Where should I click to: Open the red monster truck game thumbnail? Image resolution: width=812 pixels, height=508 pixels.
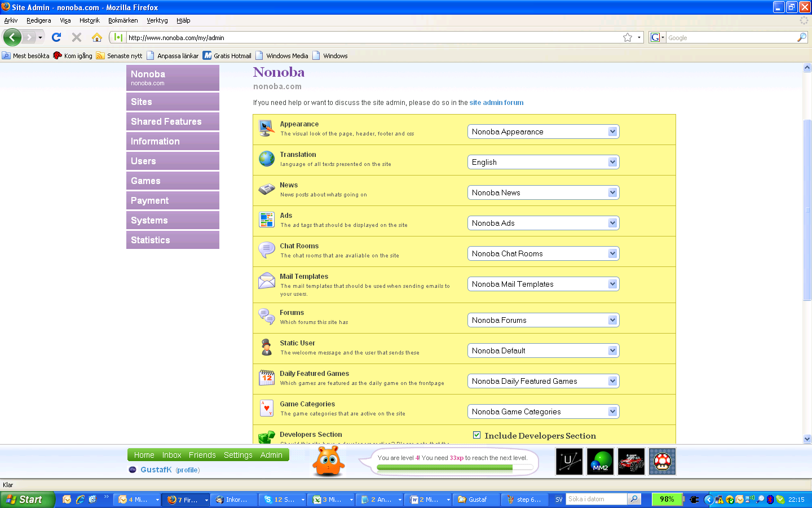(x=632, y=462)
